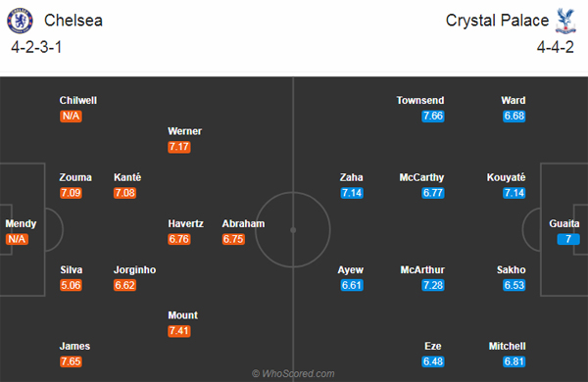
Task: Click player name Abraham
Action: 243,223
